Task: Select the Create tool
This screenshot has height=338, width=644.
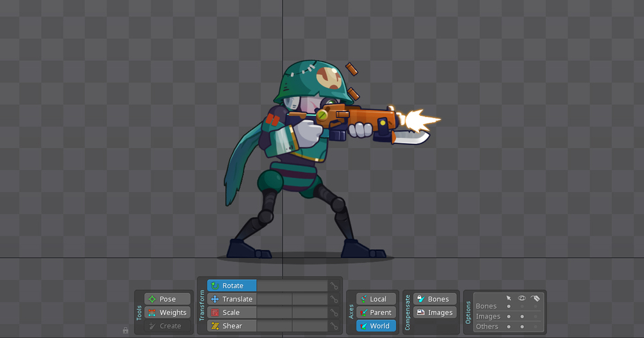Action: click(168, 326)
